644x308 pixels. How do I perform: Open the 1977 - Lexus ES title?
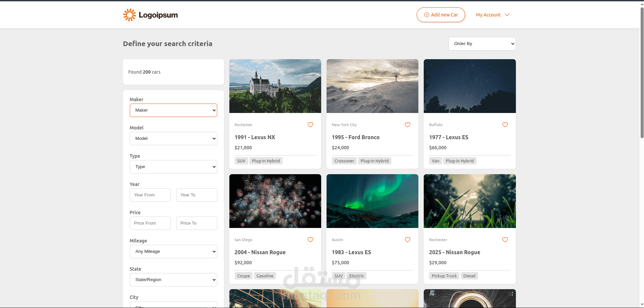(x=449, y=137)
